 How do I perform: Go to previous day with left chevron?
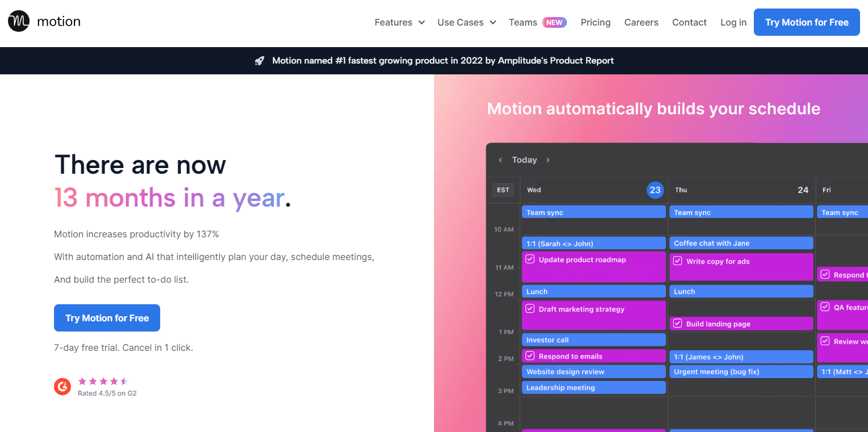[x=500, y=160]
